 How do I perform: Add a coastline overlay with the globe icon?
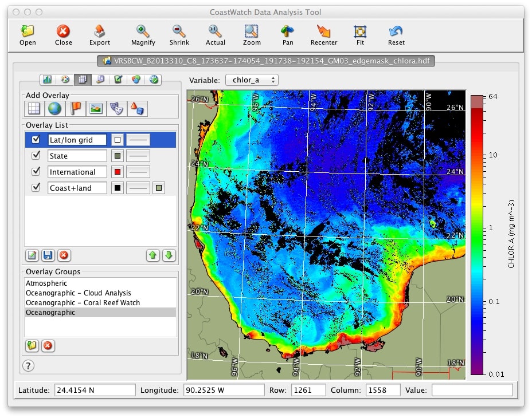(x=54, y=108)
